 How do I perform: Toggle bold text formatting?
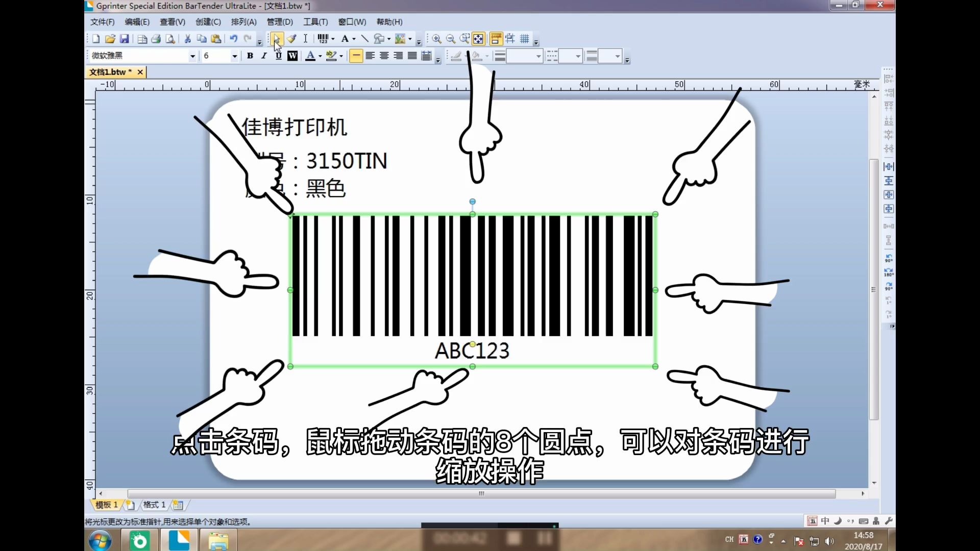[250, 56]
